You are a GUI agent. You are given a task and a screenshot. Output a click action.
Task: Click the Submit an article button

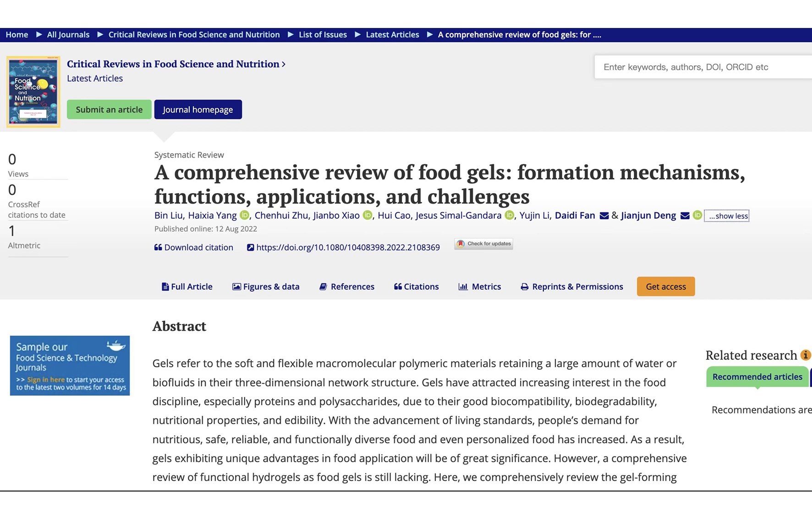[x=109, y=110]
